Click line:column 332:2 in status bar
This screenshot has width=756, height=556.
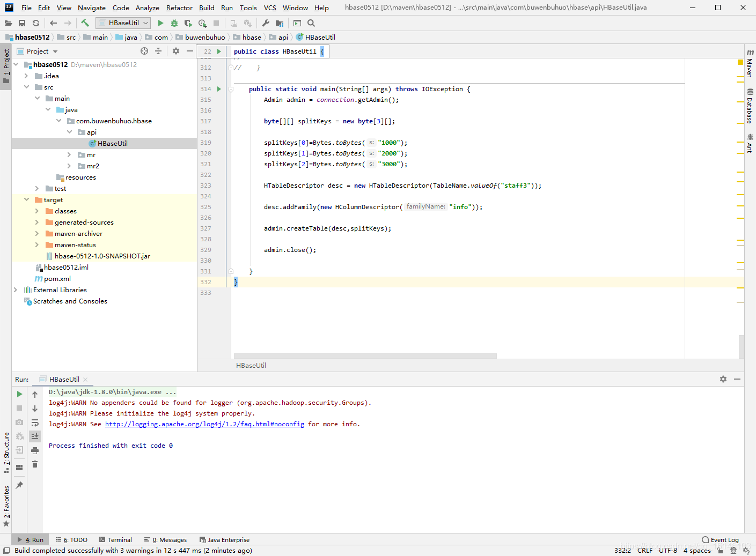pyautogui.click(x=622, y=551)
